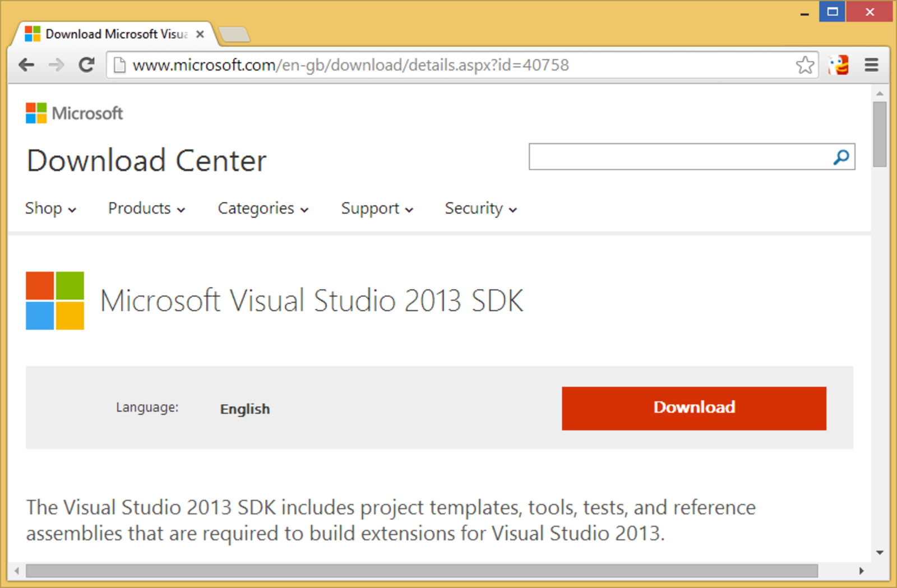Viewport: 897px width, 588px height.
Task: Click the vertical scrollbar thumb
Action: (880, 135)
